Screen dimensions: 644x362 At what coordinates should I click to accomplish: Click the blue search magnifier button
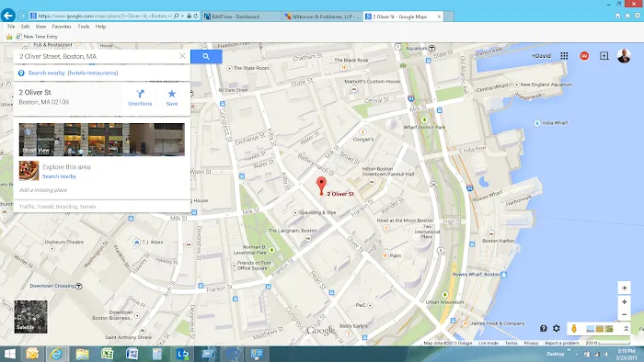click(206, 57)
